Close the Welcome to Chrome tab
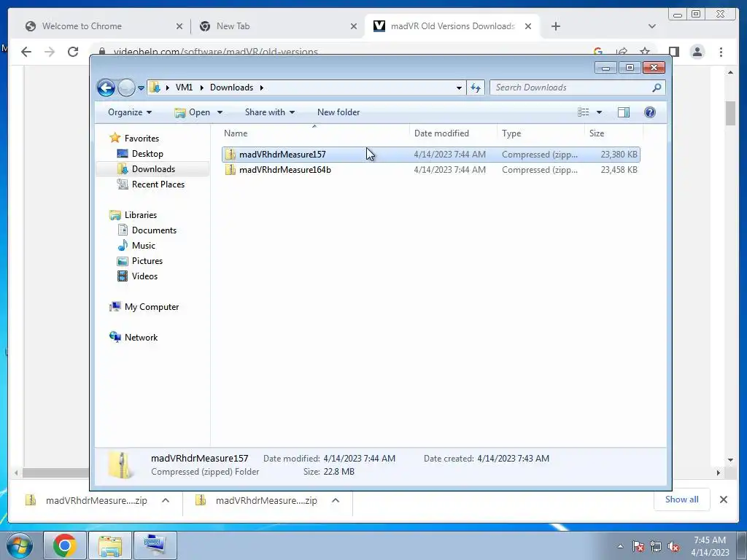747x560 pixels. [x=179, y=27]
